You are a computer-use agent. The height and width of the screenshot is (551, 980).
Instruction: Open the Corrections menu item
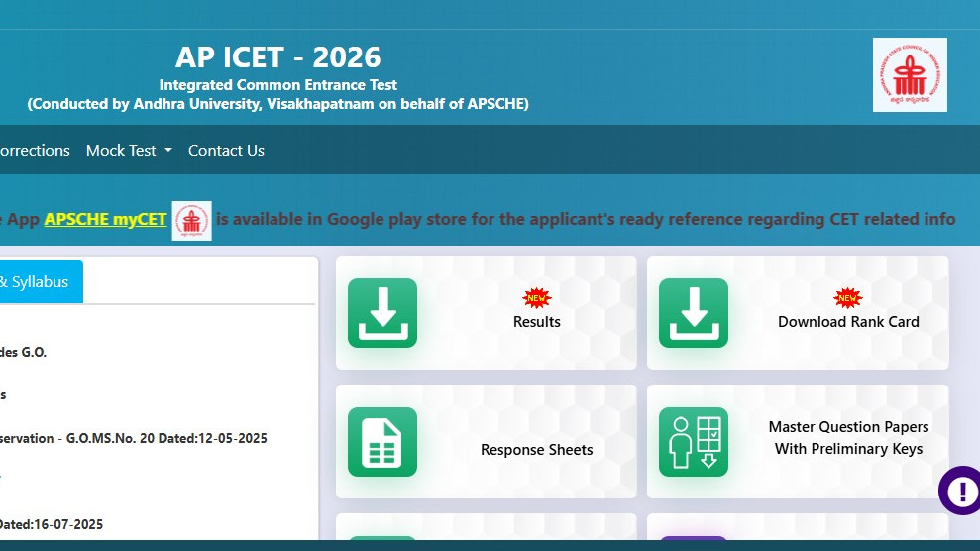(x=35, y=151)
